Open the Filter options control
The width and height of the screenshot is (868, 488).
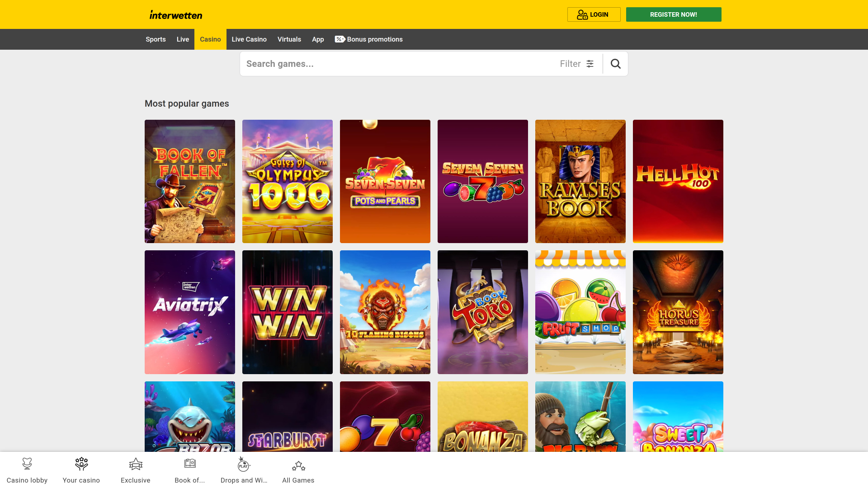tap(576, 64)
